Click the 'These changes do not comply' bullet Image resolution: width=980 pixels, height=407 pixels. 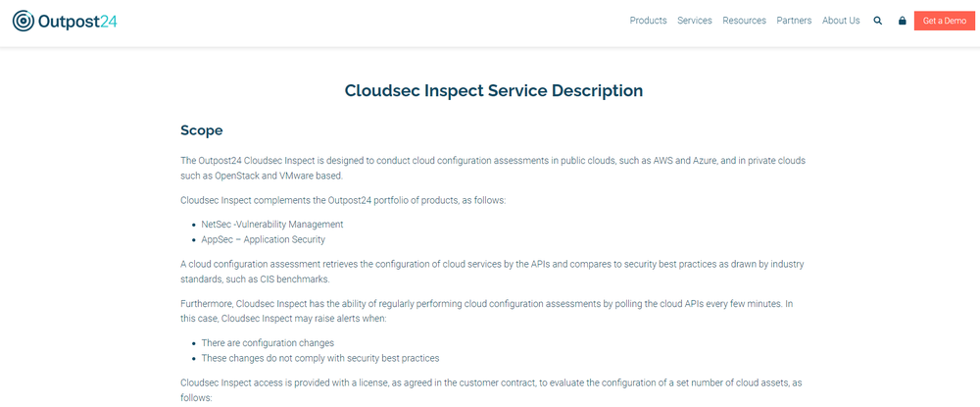pyautogui.click(x=320, y=359)
